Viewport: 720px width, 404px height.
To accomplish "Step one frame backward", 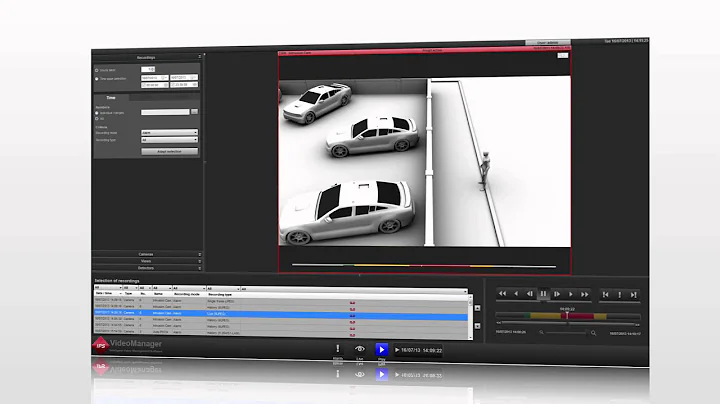I will tap(529, 294).
